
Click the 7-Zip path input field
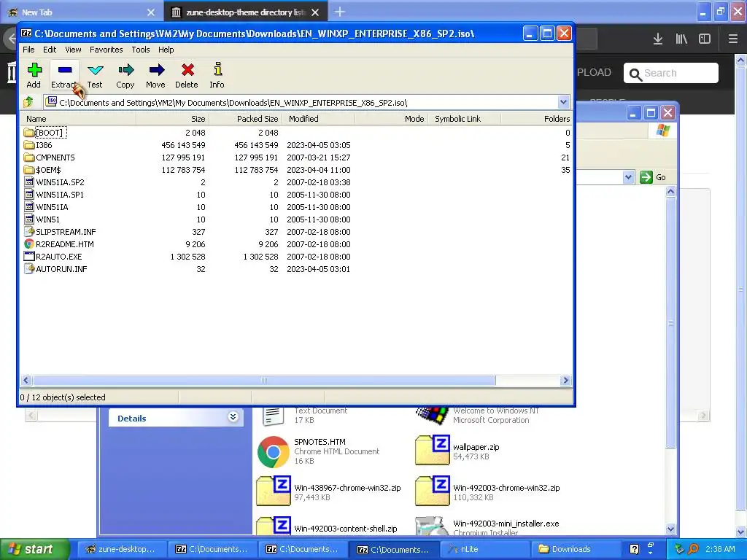tap(301, 102)
